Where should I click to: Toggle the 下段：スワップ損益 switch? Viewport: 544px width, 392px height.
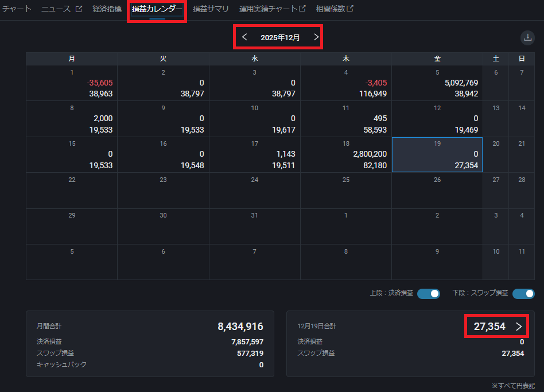point(523,293)
